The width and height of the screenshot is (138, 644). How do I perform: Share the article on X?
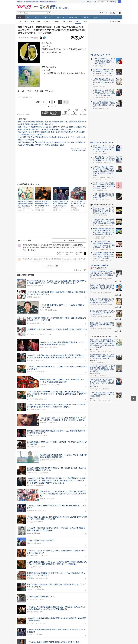(41, 38)
